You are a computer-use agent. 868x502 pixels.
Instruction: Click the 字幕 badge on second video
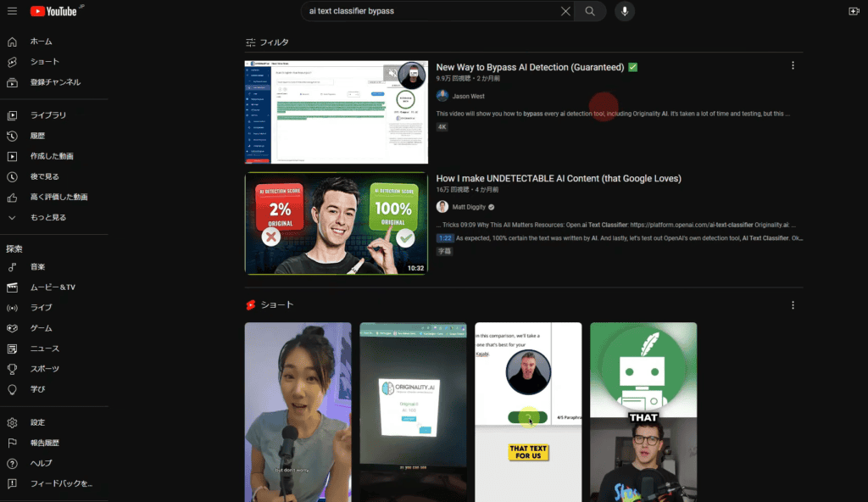coord(444,251)
